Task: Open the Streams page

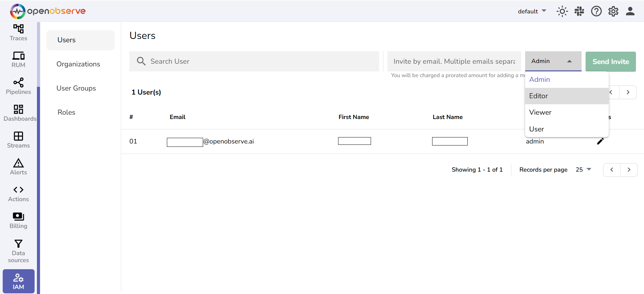Action: (x=18, y=140)
